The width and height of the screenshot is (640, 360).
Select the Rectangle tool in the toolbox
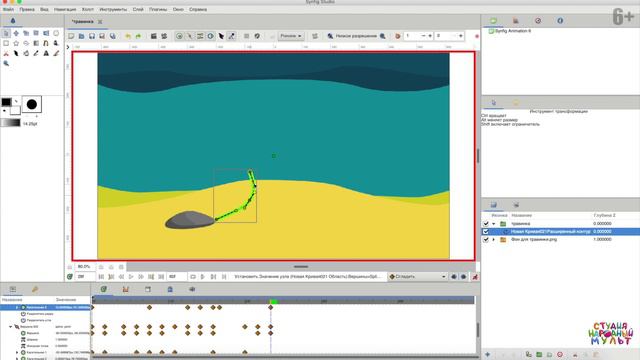(x=6, y=43)
